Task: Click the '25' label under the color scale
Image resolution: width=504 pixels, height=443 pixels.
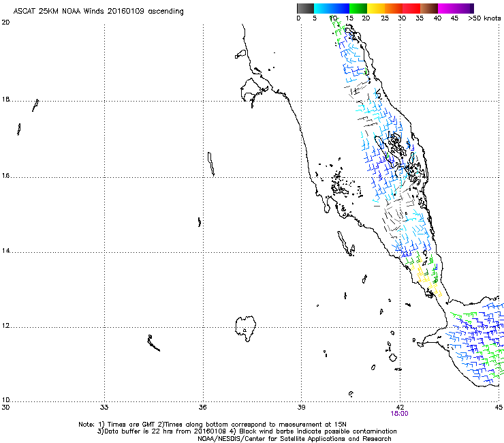Action: point(384,18)
